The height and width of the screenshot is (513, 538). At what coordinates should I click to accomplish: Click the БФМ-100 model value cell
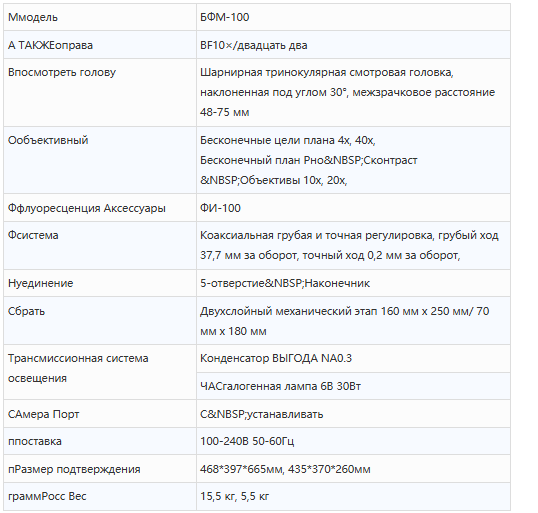[353, 17]
